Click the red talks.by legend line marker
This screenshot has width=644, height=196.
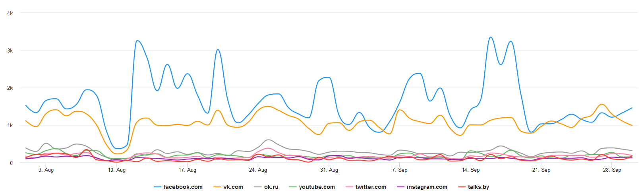pyautogui.click(x=462, y=187)
